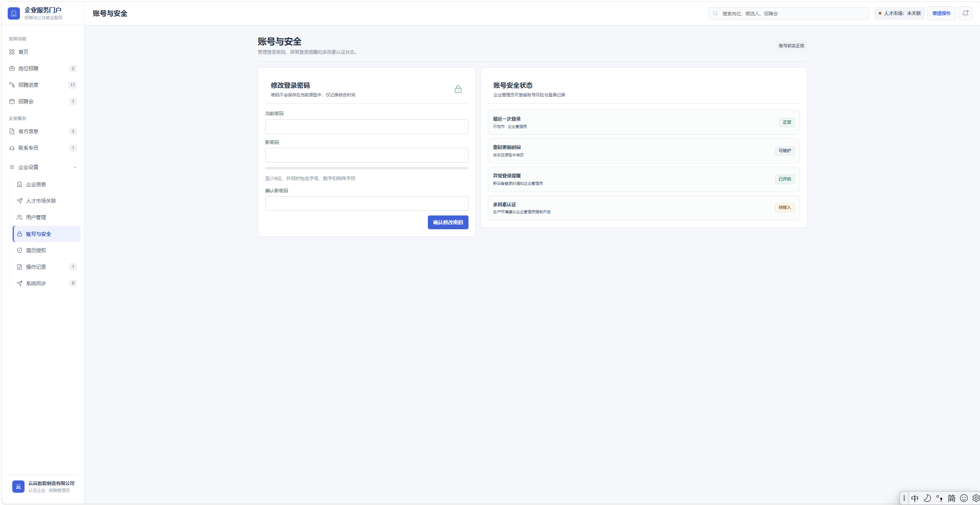Image resolution: width=980 pixels, height=505 pixels.
Task: Click the 最近一次登录 status row
Action: tap(643, 123)
